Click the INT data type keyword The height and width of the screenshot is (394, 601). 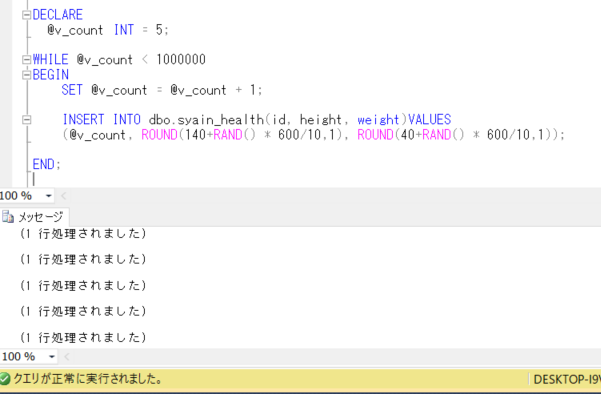[x=124, y=30]
